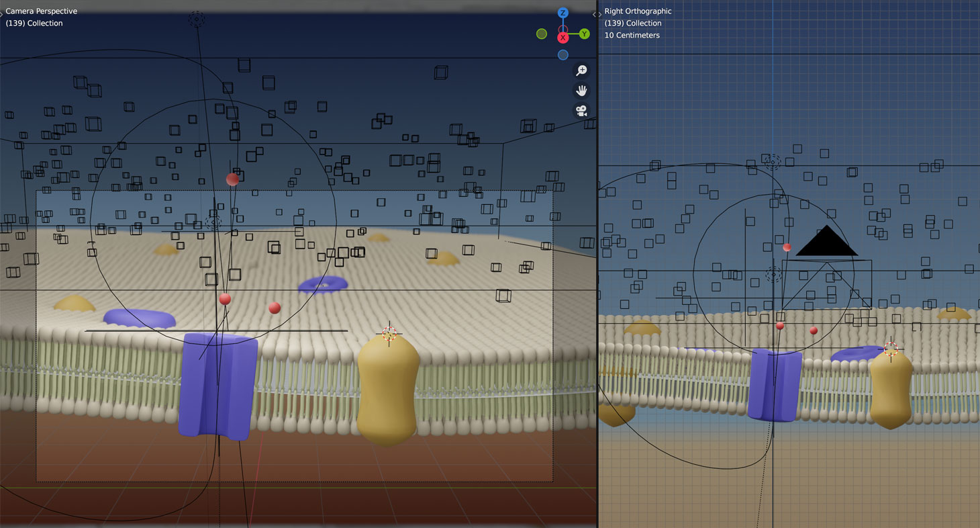
Task: Click the hollow red negative X gizmo circle
Action: click(x=563, y=30)
